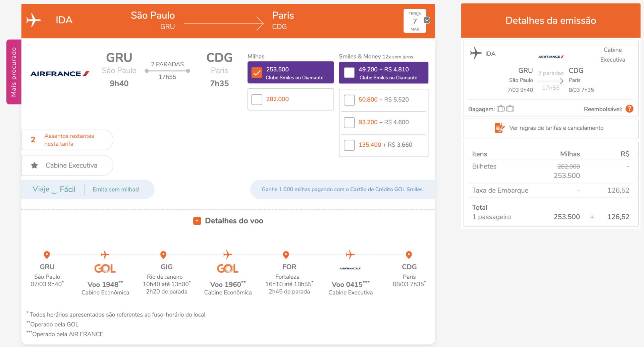Screen dimensions: 644x347
Task: Select the 135.400 + R$ 3.660 option
Action: (349, 145)
